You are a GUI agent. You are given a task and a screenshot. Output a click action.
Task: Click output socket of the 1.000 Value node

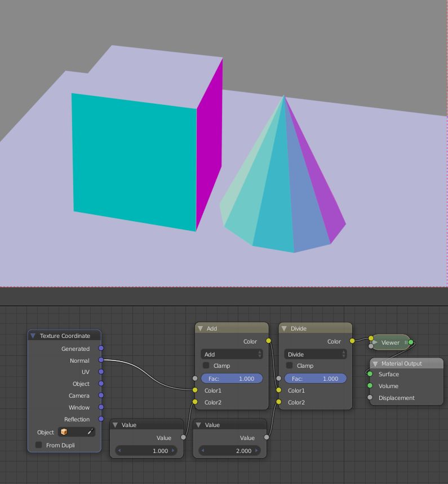pyautogui.click(x=184, y=437)
